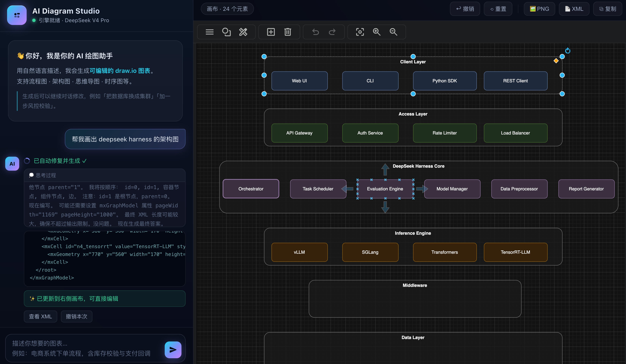626x364 pixels.
Task: Select the Data Preprocessor node
Action: 519,189
